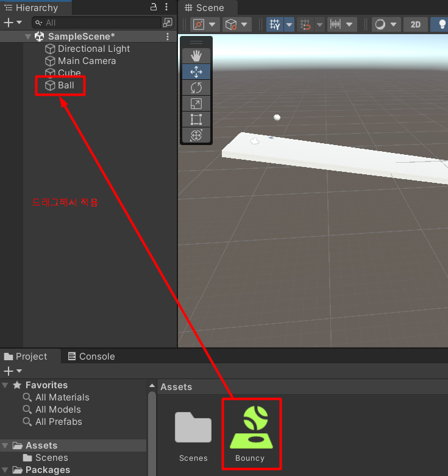Viewport: 448px width, 476px height.
Task: Click the Assets breadcrumb label
Action: 176,387
